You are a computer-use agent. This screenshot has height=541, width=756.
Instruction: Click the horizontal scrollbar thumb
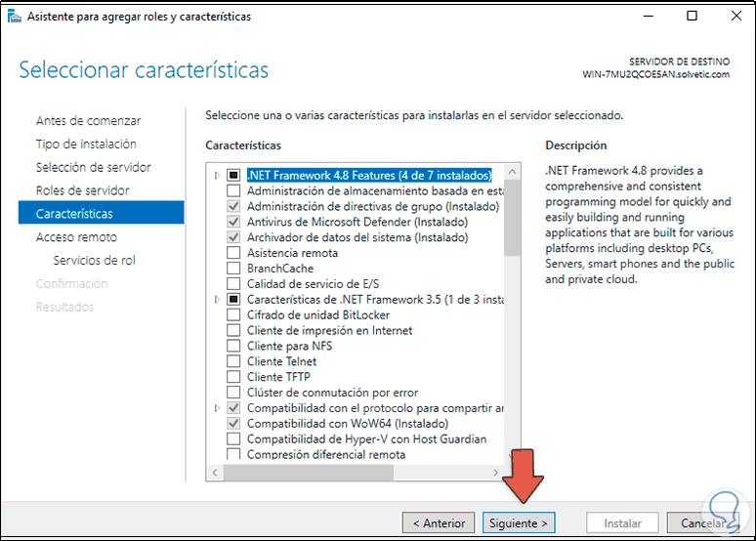pyautogui.click(x=308, y=473)
